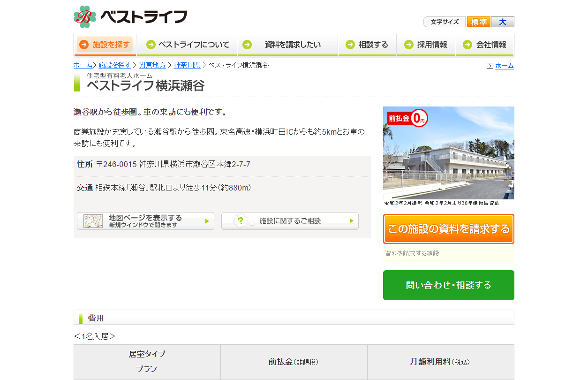
Task: Click the facility building photo
Action: [449, 153]
